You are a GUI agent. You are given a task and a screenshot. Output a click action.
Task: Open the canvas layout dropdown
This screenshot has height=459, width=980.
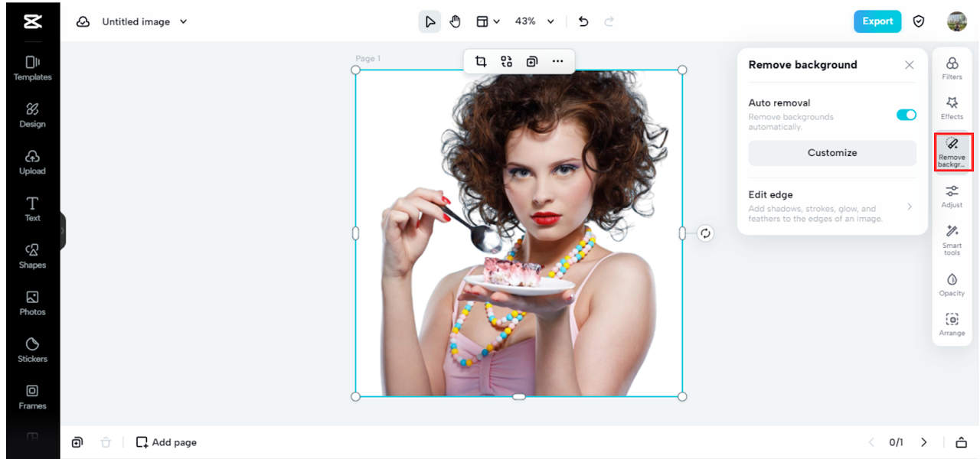[x=488, y=21]
